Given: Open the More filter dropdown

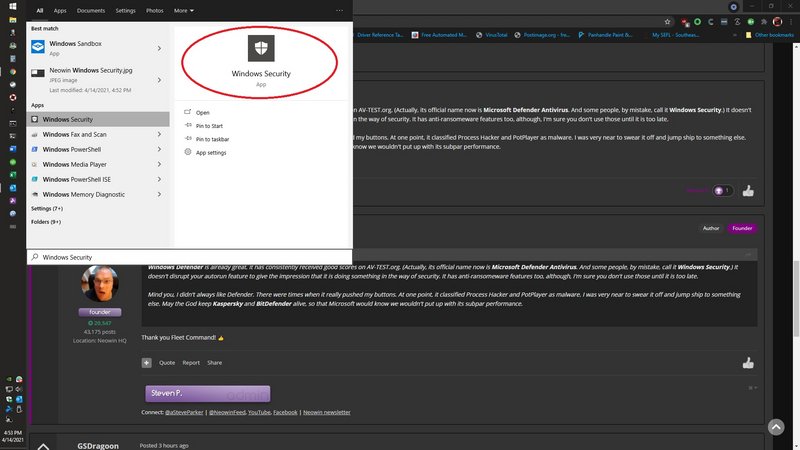Looking at the screenshot, I should pos(184,10).
